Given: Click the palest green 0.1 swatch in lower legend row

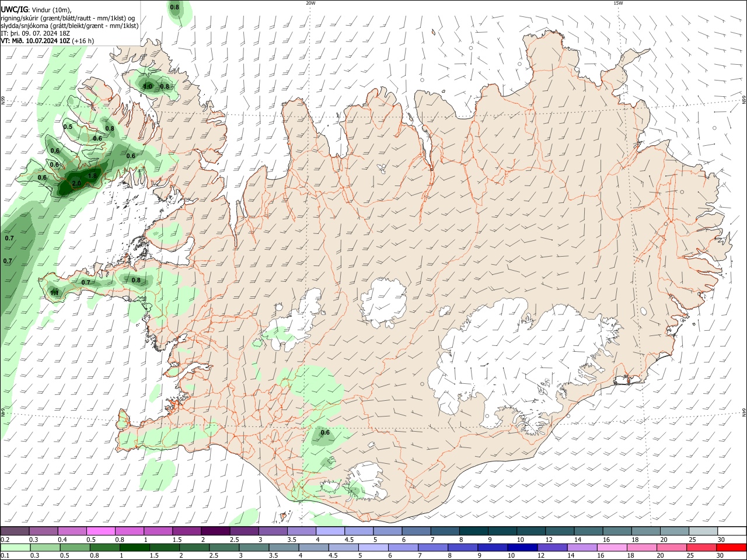Looking at the screenshot, I should (15, 548).
